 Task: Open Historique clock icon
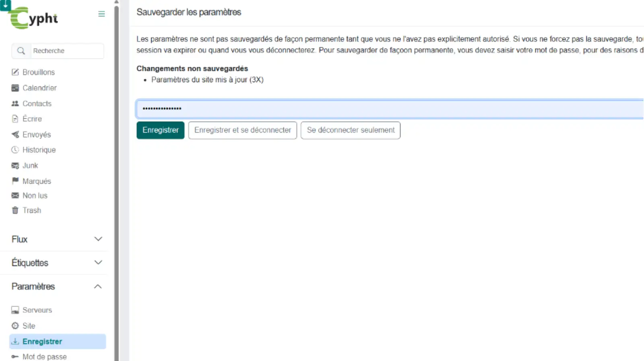(15, 150)
